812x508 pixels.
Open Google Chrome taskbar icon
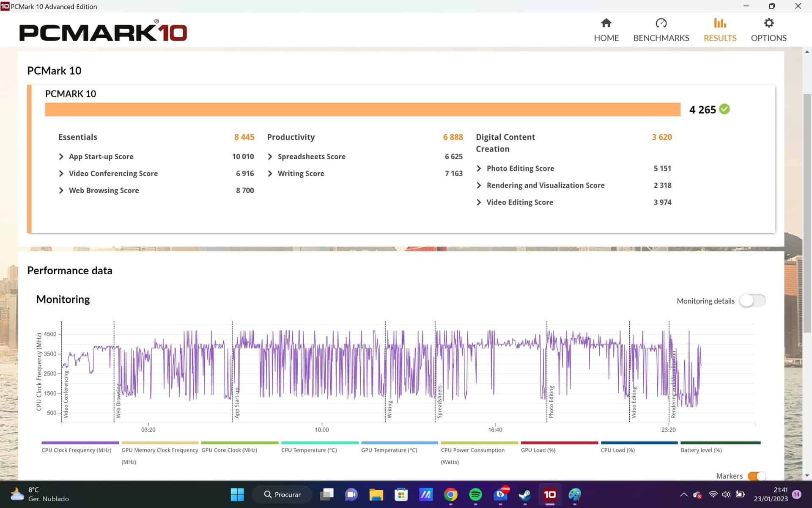[451, 494]
